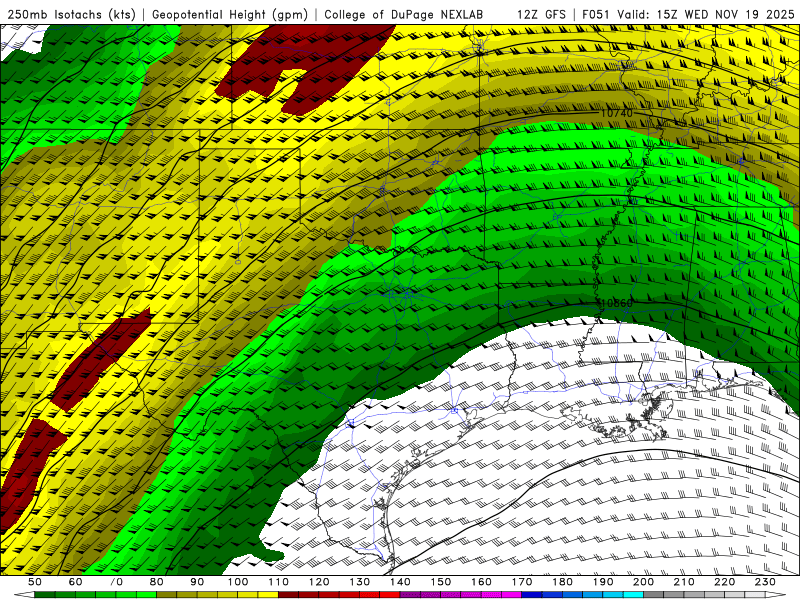This screenshot has height=600, width=800.
Task: Pick the dark gray swatch starting at 200
Action: [654, 594]
